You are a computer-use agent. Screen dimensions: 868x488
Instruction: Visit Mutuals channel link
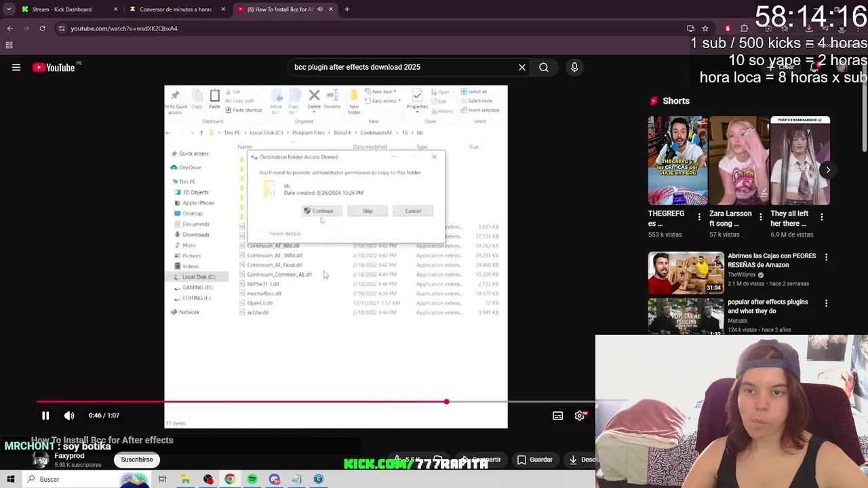738,321
